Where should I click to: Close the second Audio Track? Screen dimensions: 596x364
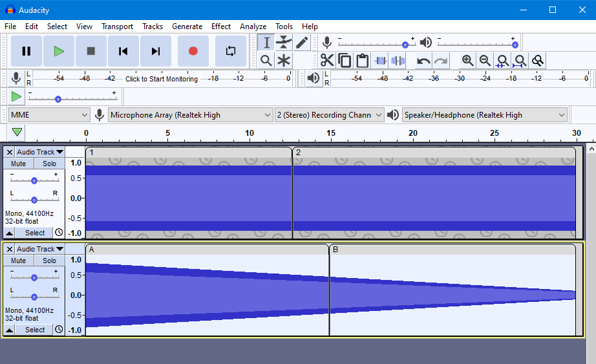(x=10, y=249)
